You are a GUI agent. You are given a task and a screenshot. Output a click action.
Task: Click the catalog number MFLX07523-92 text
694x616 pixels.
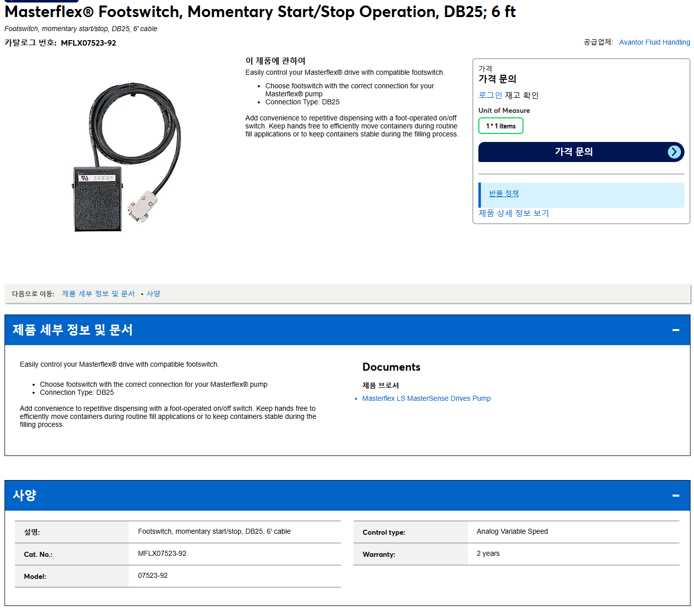(x=88, y=43)
